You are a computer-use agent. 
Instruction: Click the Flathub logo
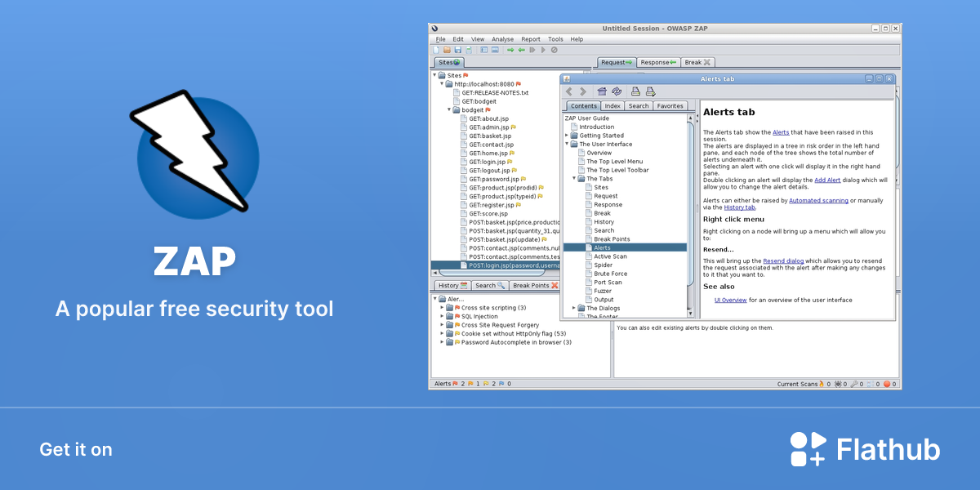pos(866,449)
